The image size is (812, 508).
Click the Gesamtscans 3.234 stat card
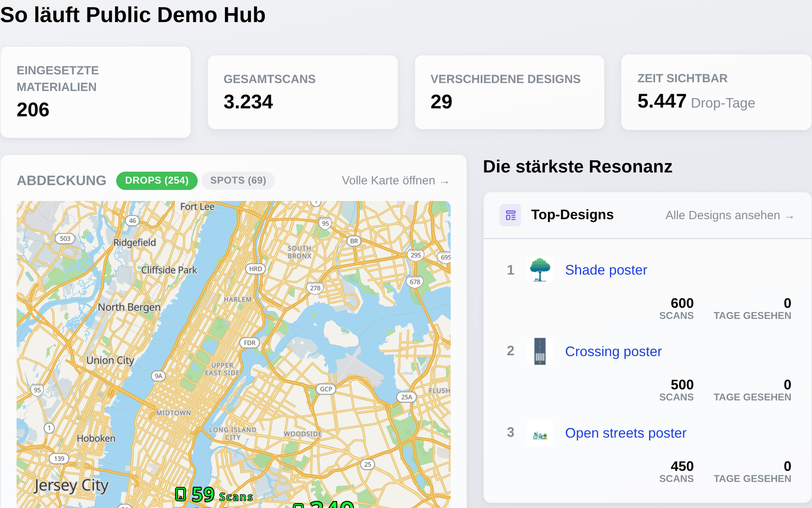[303, 92]
